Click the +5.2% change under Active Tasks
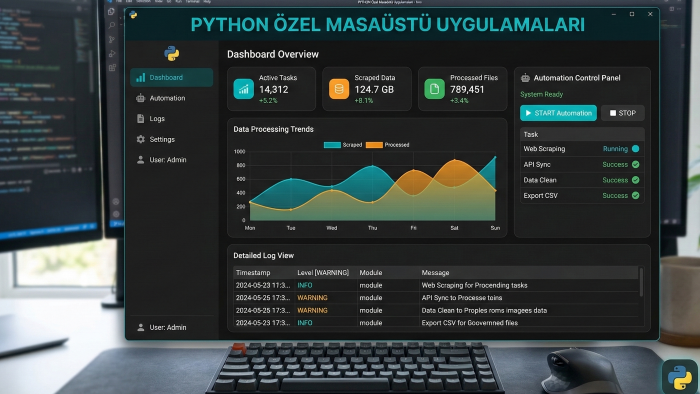The width and height of the screenshot is (700, 394). click(x=268, y=101)
